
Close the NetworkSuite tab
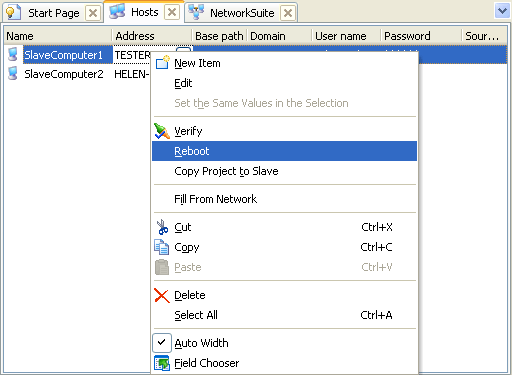click(x=288, y=13)
